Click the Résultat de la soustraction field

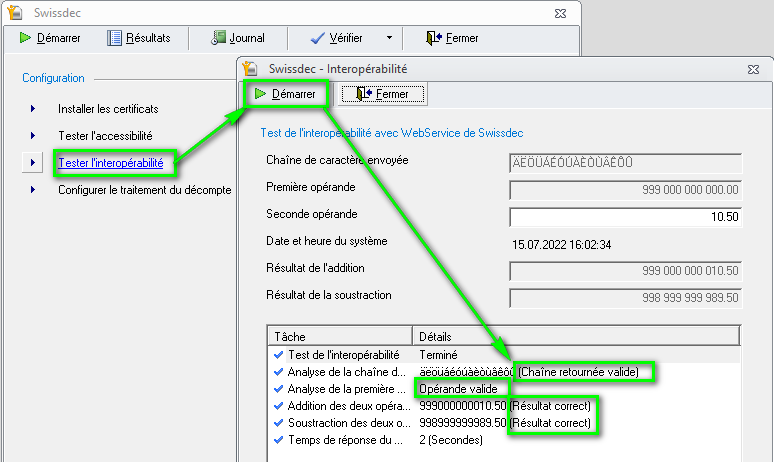click(625, 298)
